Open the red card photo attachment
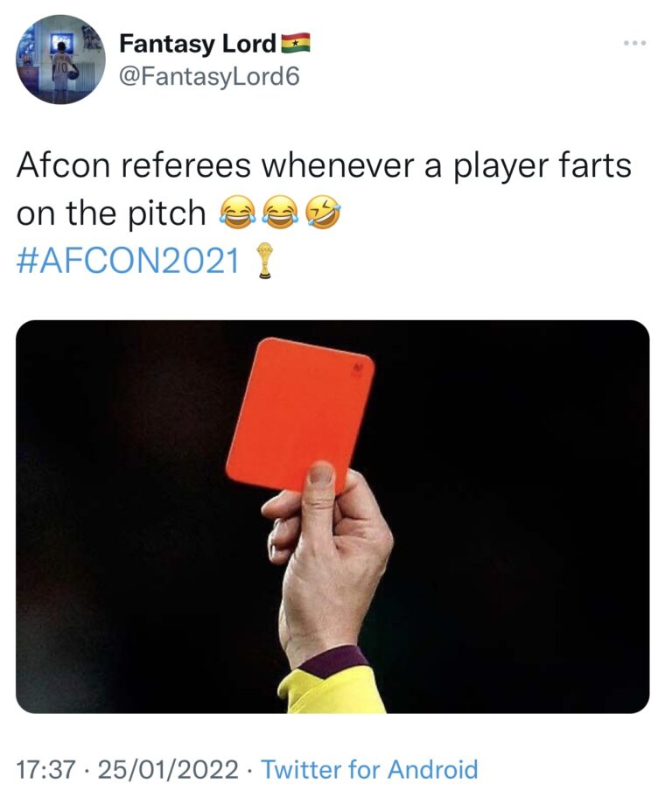Viewport: 672px width, 798px height. [332, 516]
